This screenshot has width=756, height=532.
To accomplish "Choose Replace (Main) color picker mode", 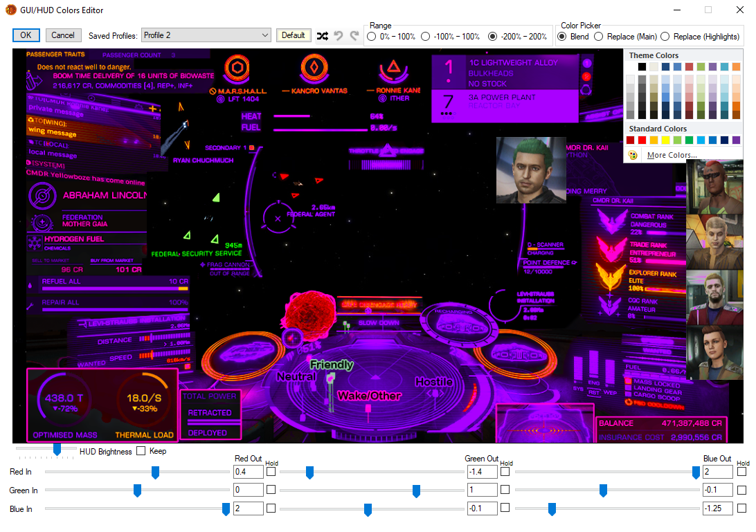I will click(598, 37).
